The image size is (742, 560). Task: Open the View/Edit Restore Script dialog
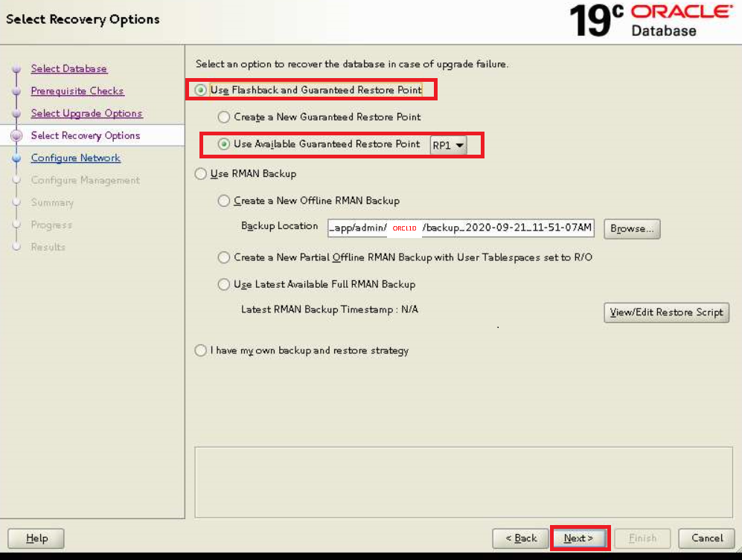tap(666, 312)
